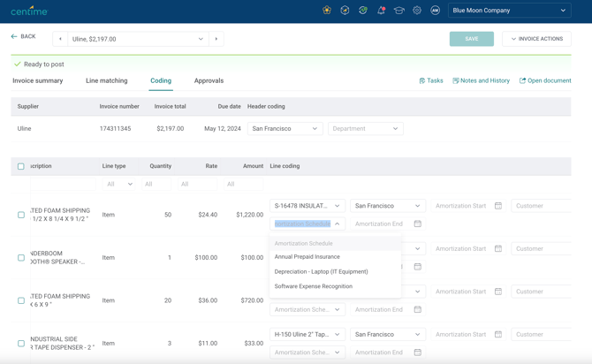Choose the Amortization Schedule placeholder option

pyautogui.click(x=335, y=243)
